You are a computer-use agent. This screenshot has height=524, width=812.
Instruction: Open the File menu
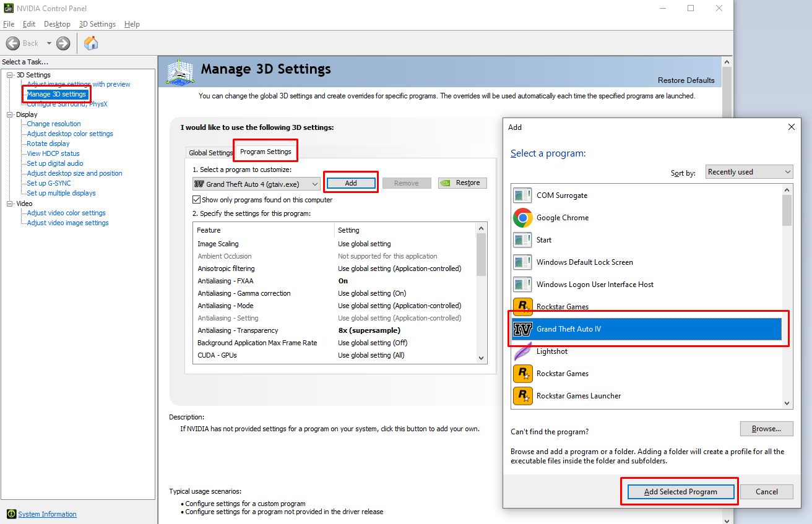pos(9,24)
